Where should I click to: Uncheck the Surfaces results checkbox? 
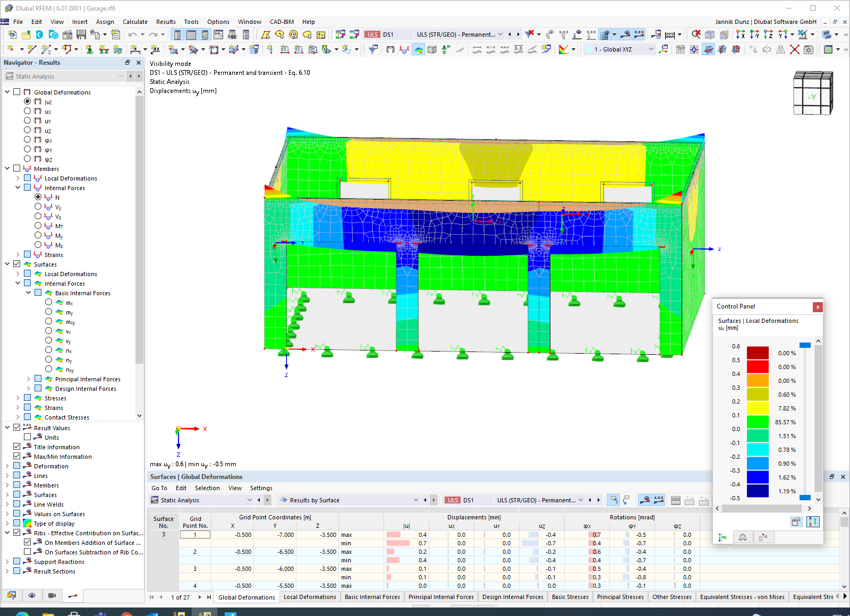pos(17,264)
